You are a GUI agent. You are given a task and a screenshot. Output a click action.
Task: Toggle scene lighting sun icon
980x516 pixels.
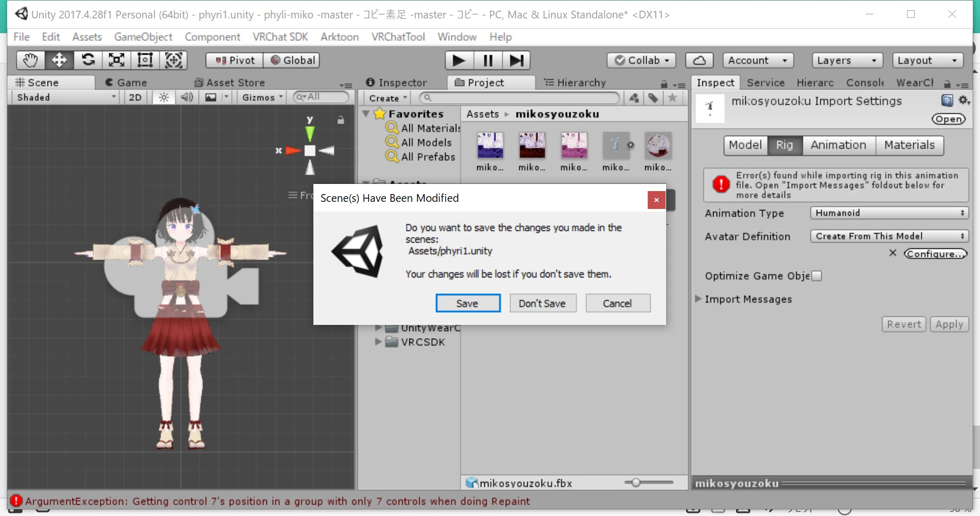point(163,97)
